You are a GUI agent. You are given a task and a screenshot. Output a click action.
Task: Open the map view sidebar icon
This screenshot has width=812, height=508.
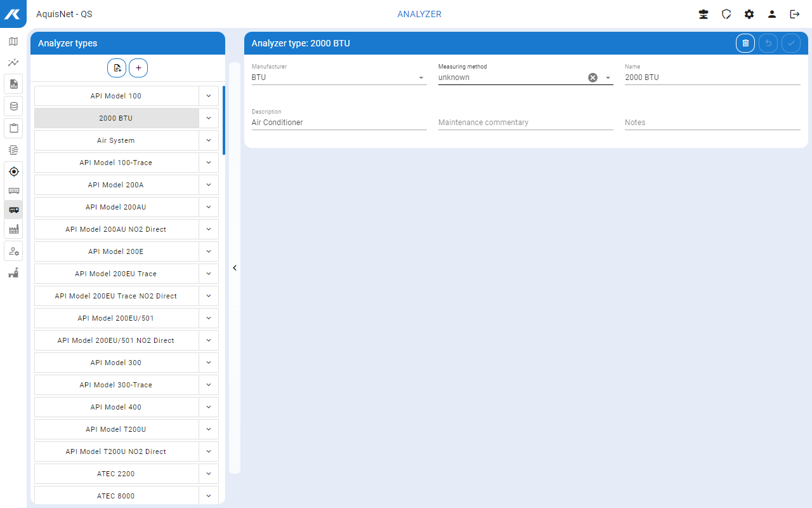(13, 42)
